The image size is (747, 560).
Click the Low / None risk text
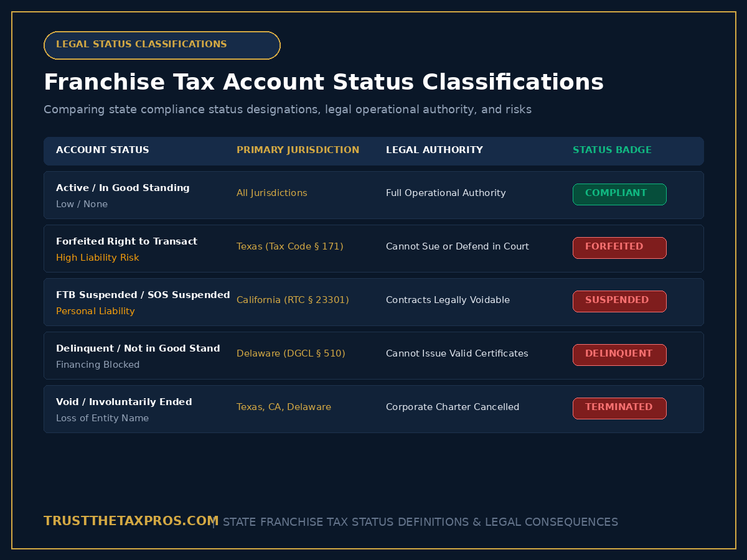coord(82,204)
